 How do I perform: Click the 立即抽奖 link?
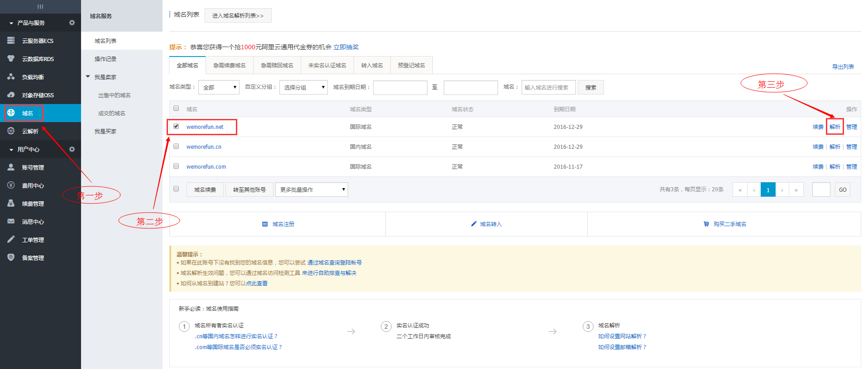click(x=346, y=47)
